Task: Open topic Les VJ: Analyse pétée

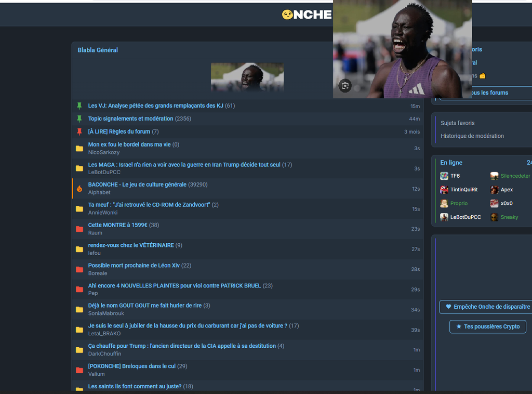Action: point(156,106)
